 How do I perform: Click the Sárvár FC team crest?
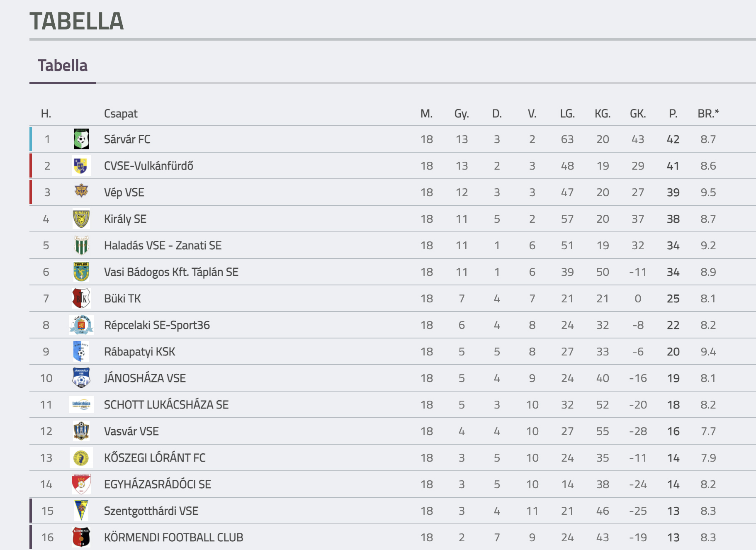point(81,139)
